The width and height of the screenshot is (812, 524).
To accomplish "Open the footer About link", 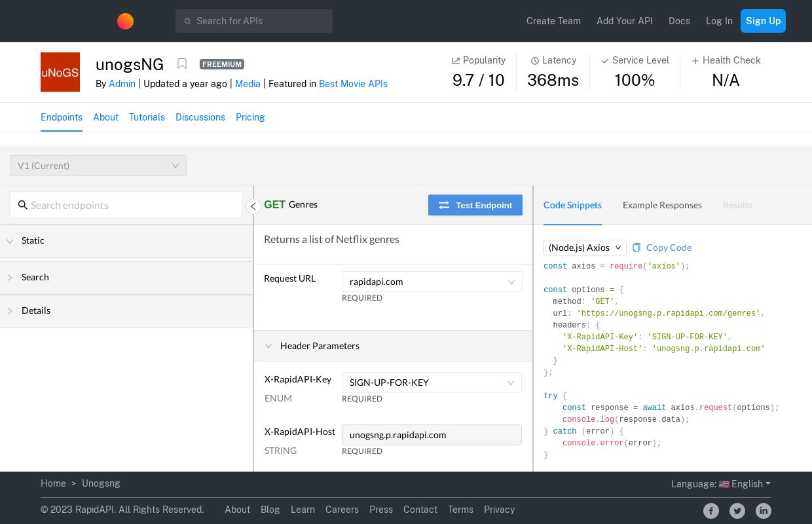I will [x=237, y=510].
